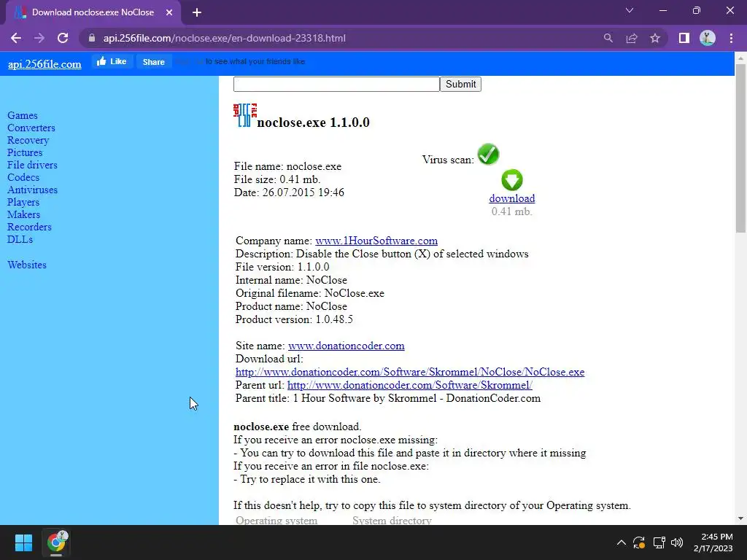
Task: Reload the current page
Action: (63, 38)
